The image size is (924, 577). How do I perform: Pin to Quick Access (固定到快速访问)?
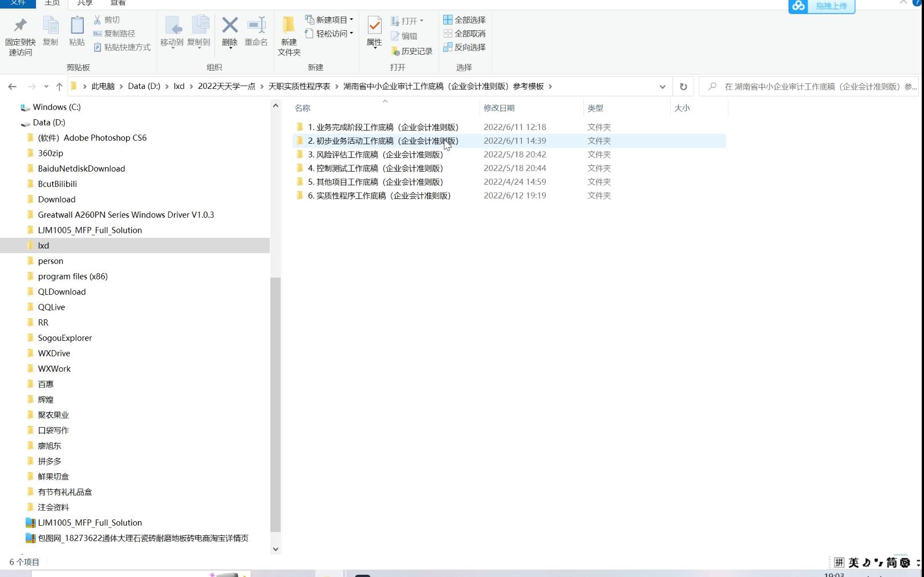tap(21, 36)
